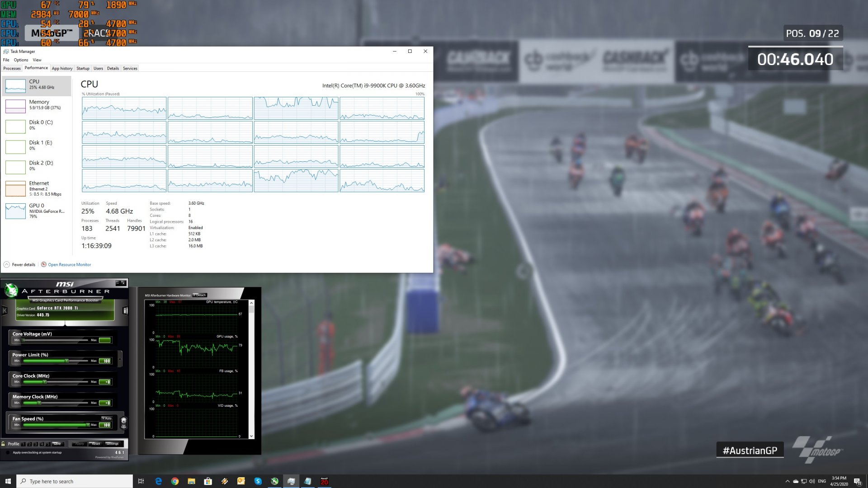Open MotoGP 20 from the taskbar
This screenshot has height=488, width=868.
coord(324,481)
